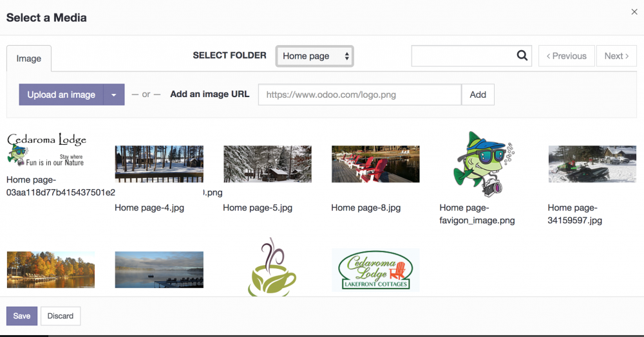
Task: Go to the Previous page
Action: [x=566, y=56]
